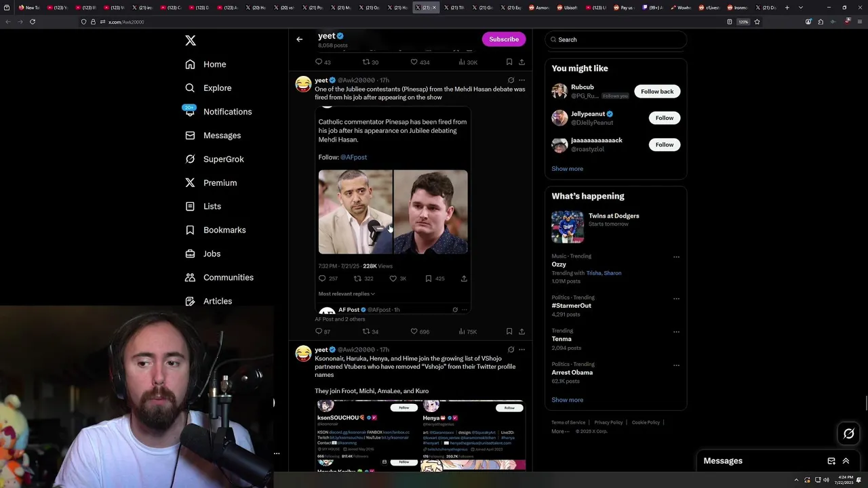
Task: Compose new message in Messages drawer
Action: click(831, 461)
